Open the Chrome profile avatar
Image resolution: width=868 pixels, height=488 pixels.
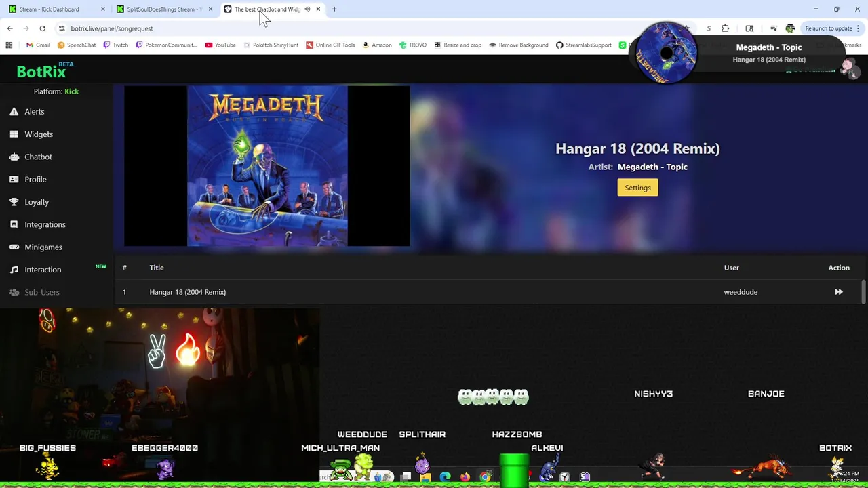(790, 28)
